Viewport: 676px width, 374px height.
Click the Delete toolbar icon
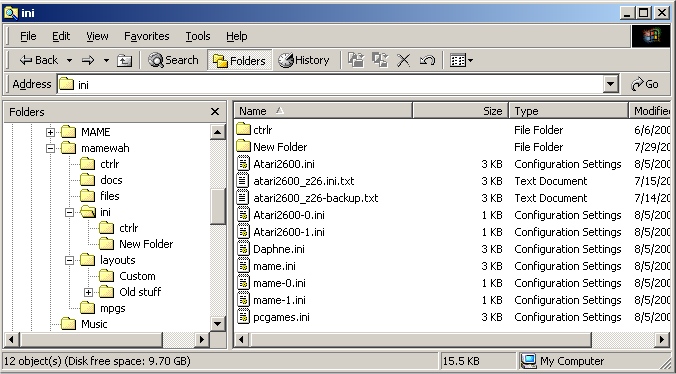(404, 60)
